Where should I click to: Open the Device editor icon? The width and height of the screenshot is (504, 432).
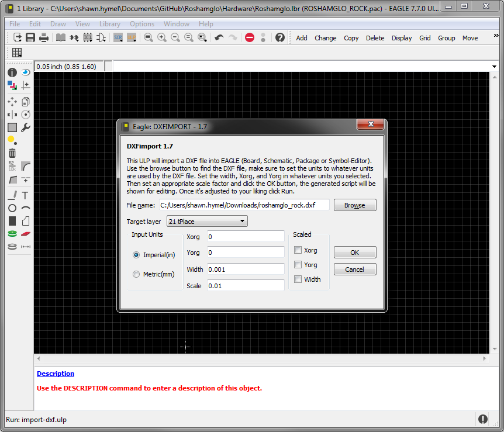point(74,37)
